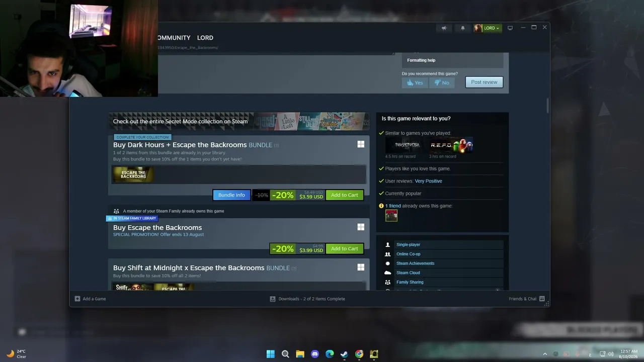This screenshot has height=362, width=644.
Task: Open the friend avatar who owns the game
Action: [x=391, y=216]
